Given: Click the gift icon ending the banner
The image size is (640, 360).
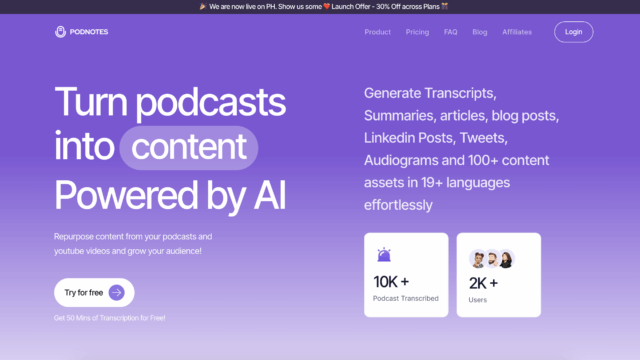Looking at the screenshot, I should [444, 6].
